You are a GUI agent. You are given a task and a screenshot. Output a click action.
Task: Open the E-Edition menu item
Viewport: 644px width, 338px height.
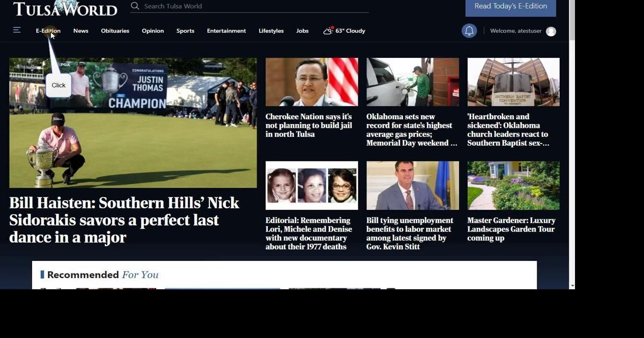[x=48, y=31]
